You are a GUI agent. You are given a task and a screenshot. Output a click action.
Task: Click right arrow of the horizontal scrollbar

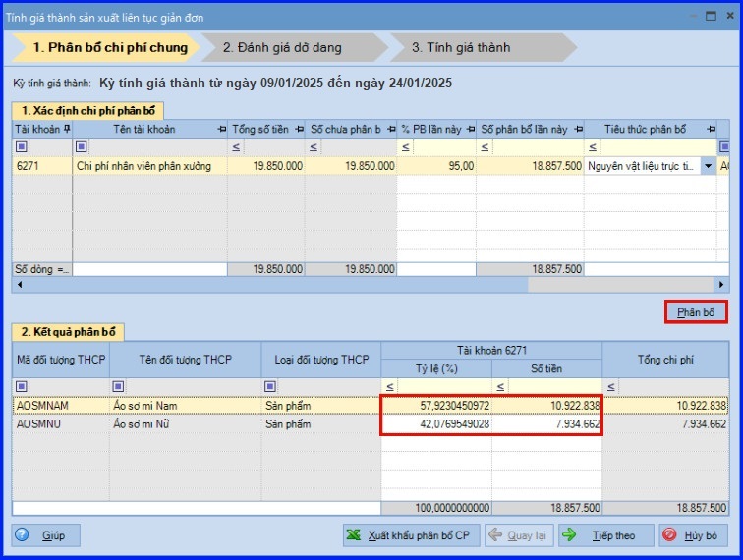722,284
